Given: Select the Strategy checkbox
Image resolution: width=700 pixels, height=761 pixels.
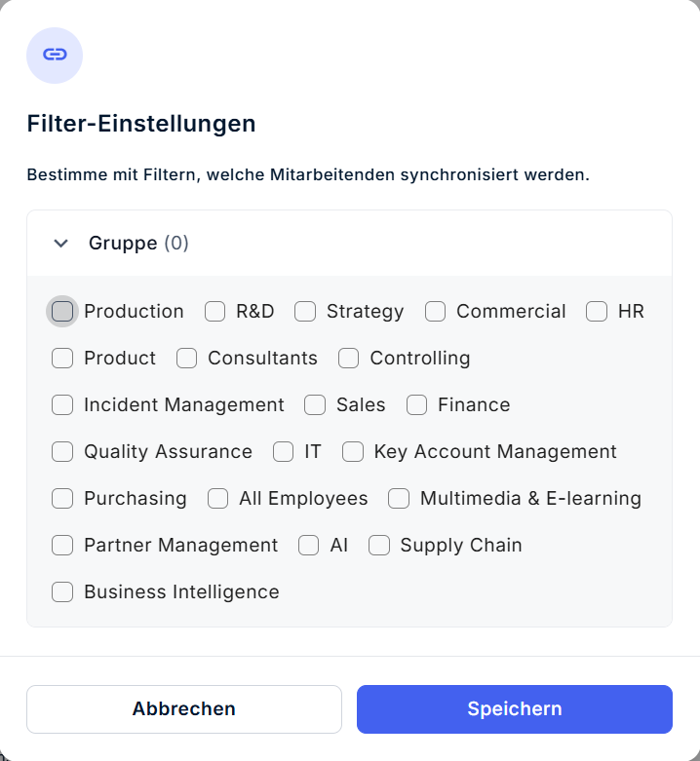Looking at the screenshot, I should coord(305,312).
